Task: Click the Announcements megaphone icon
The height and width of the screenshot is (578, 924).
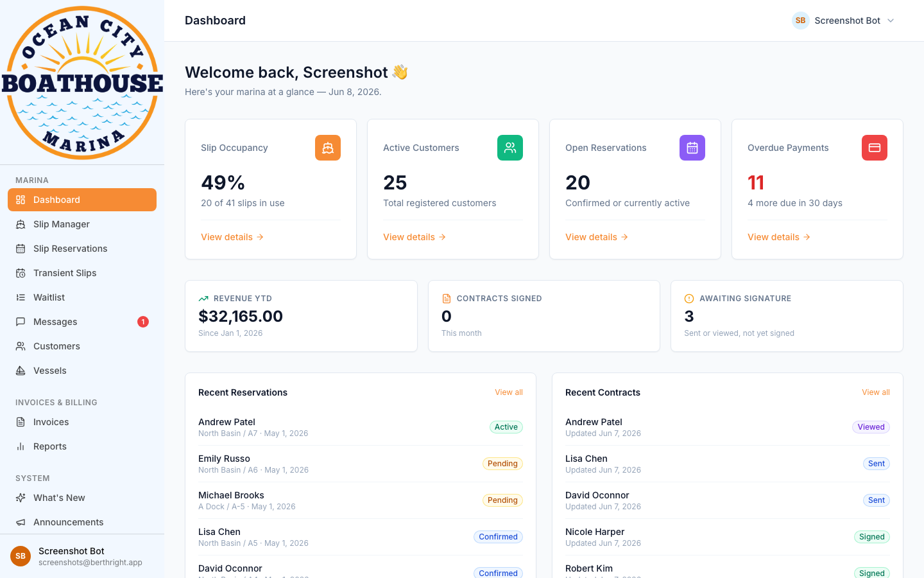Action: coord(21,522)
